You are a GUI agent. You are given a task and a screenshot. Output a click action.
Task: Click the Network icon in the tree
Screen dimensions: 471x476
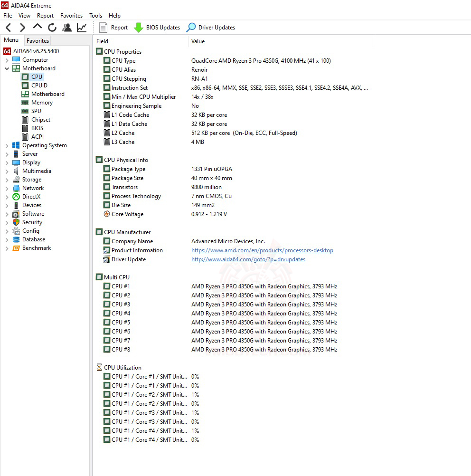point(16,188)
